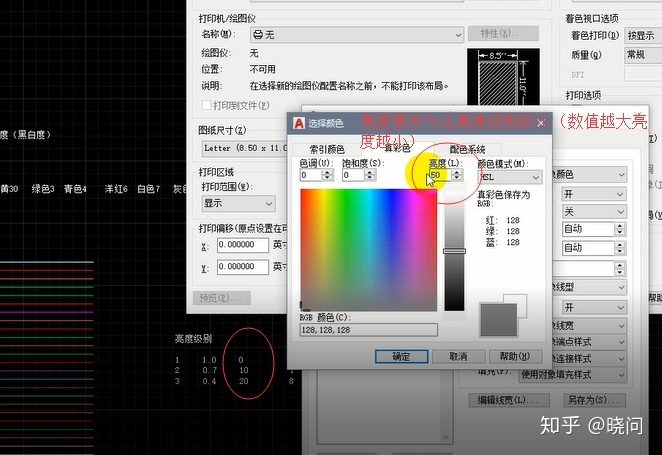
Task: Switch to the 真彩色 tab
Action: [397, 148]
